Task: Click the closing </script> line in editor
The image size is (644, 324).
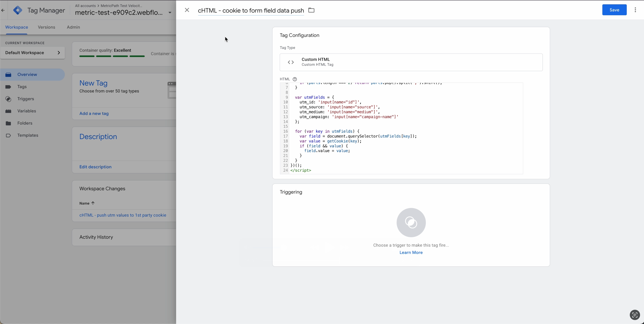Action: (x=301, y=170)
